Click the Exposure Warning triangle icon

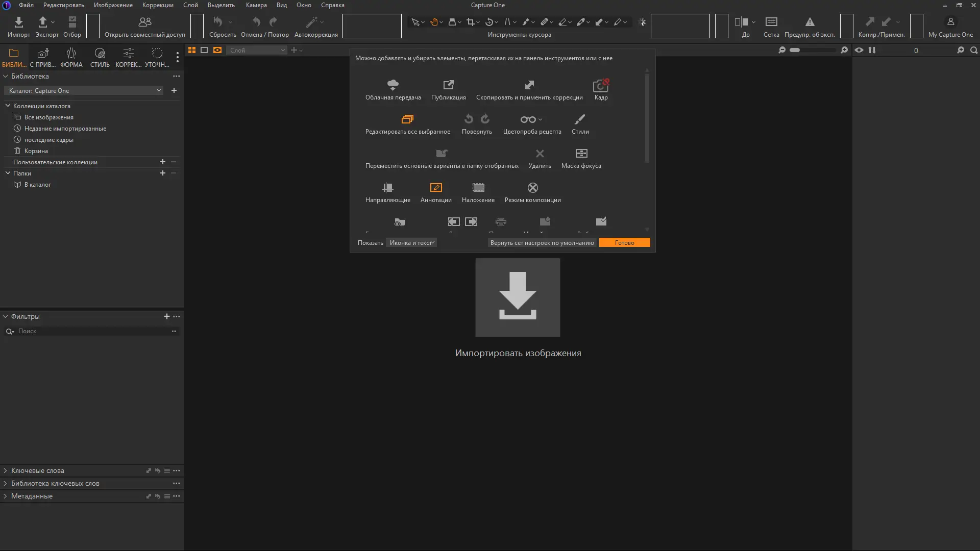click(810, 22)
